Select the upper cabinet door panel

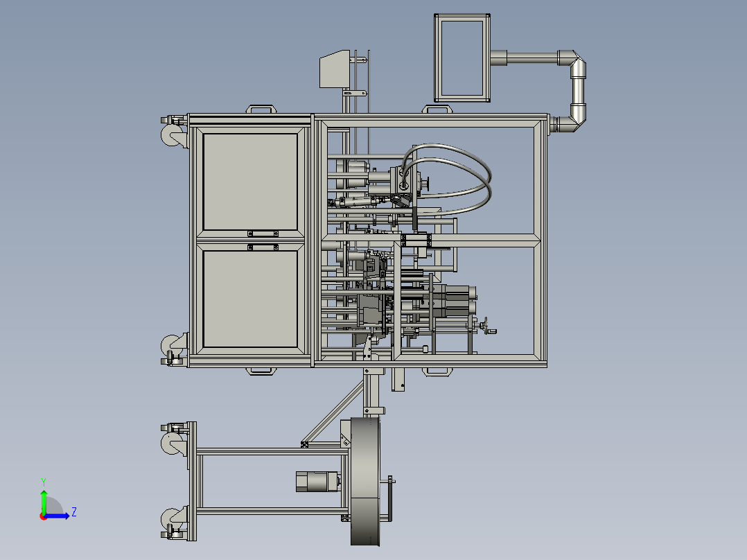(x=250, y=182)
